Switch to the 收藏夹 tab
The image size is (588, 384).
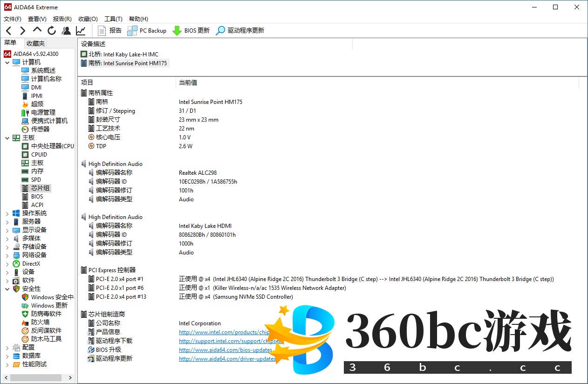point(35,43)
